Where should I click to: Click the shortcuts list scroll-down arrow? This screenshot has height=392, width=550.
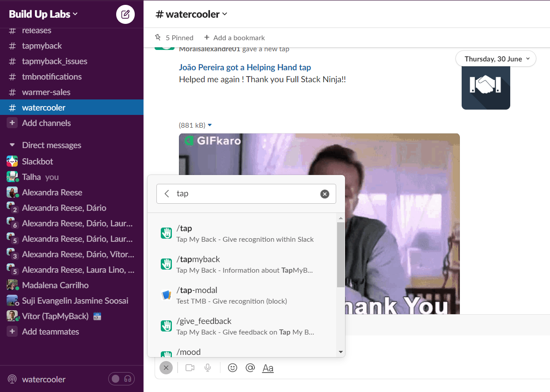pyautogui.click(x=340, y=352)
